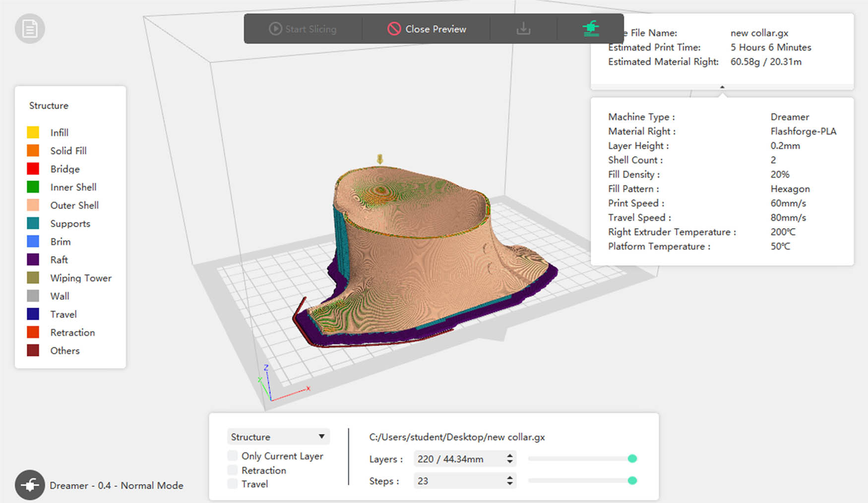The image size is (868, 503).
Task: Click the red prohibition icon beside Close Preview
Action: tap(394, 29)
